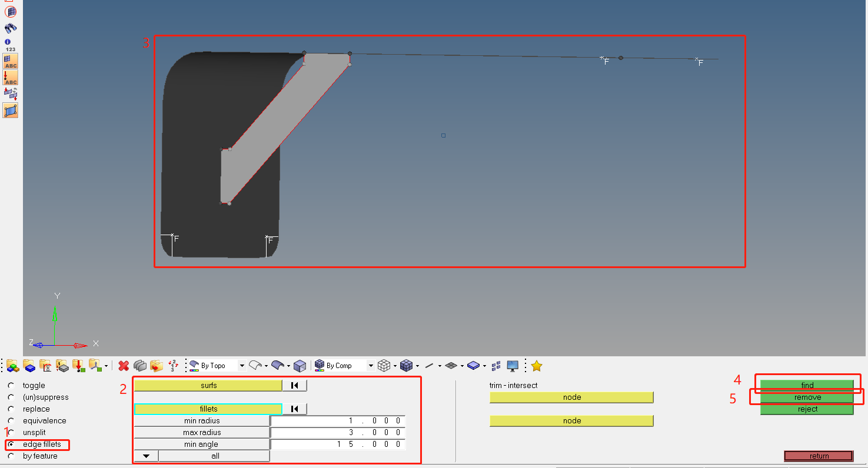Click the gold star favorites icon
The width and height of the screenshot is (868, 468).
(536, 366)
